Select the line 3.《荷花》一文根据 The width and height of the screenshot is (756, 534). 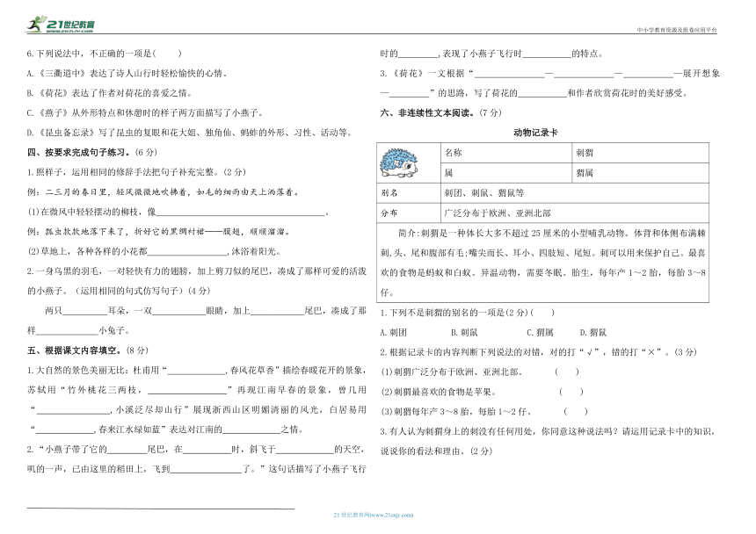pyautogui.click(x=549, y=73)
